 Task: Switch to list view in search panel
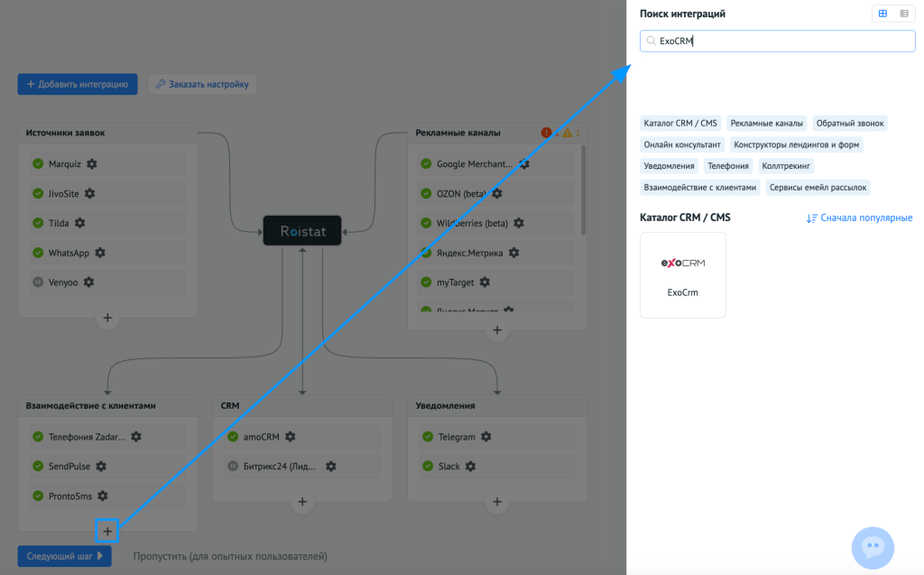[x=903, y=14]
